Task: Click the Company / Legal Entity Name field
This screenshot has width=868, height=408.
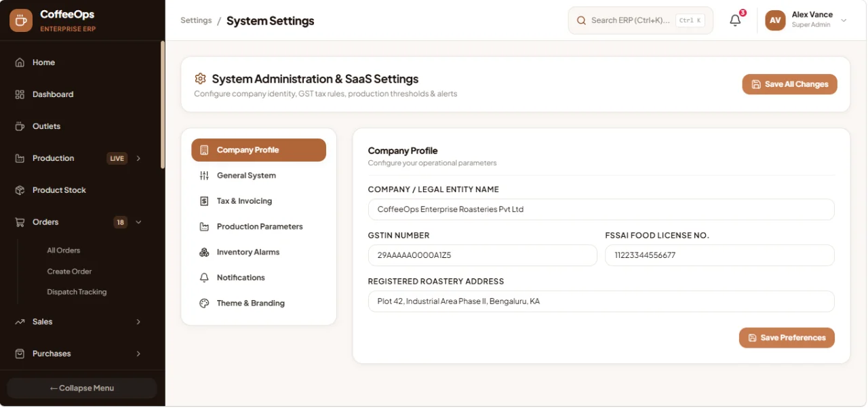Action: pyautogui.click(x=601, y=209)
